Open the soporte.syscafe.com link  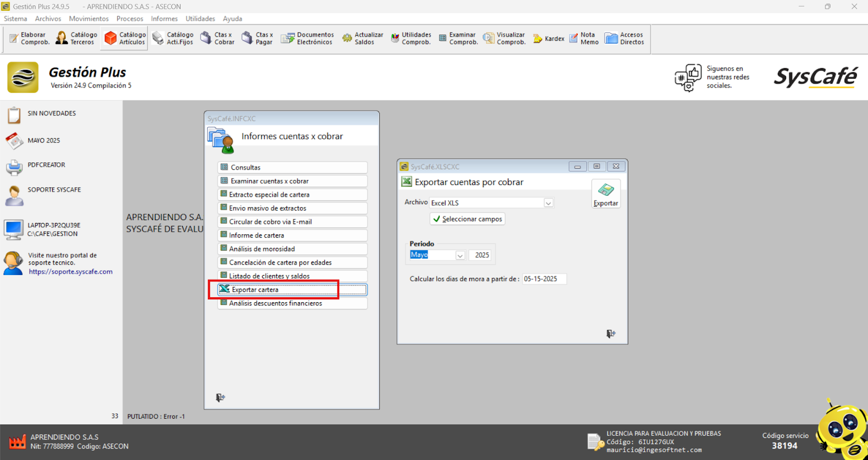click(71, 272)
